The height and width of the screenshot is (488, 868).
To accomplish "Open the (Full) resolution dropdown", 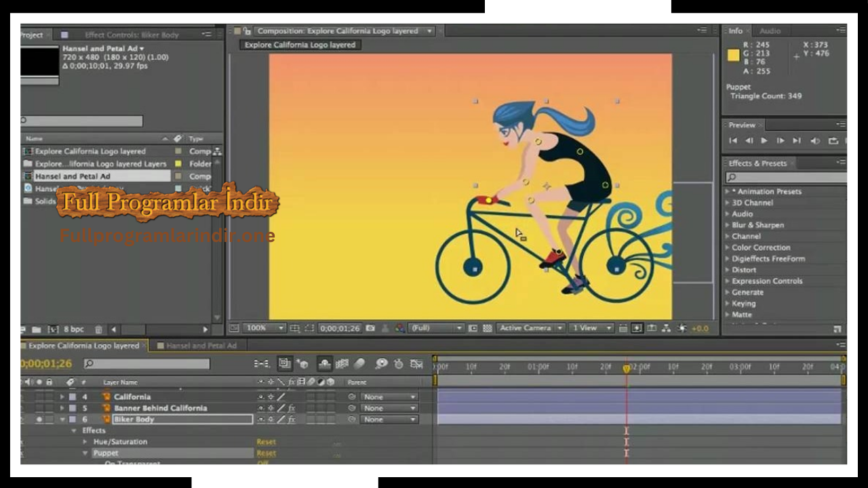I will (435, 328).
